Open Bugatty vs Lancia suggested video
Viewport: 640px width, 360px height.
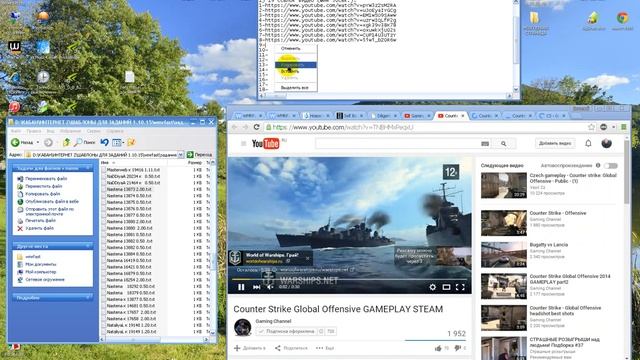(549, 245)
